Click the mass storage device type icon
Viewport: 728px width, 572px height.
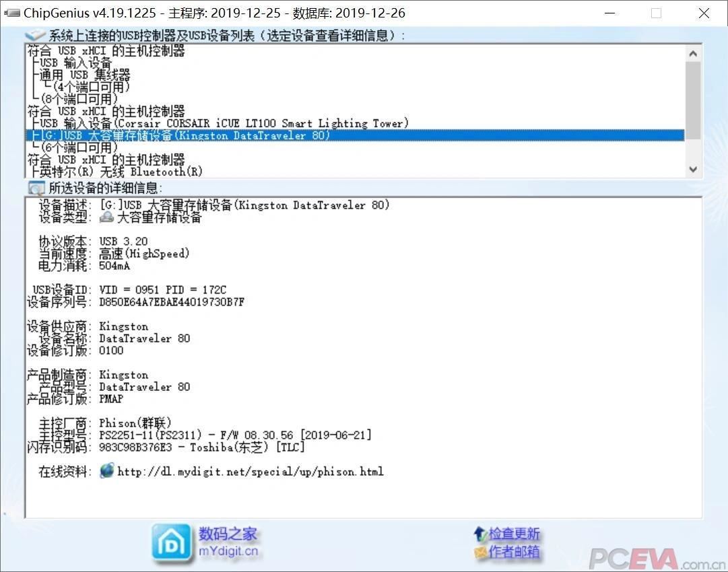point(107,217)
